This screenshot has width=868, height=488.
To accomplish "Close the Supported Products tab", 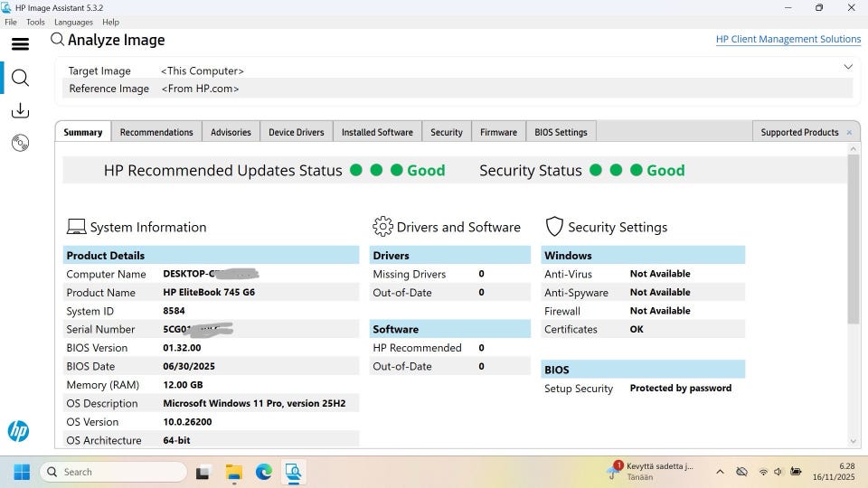I will (x=848, y=133).
